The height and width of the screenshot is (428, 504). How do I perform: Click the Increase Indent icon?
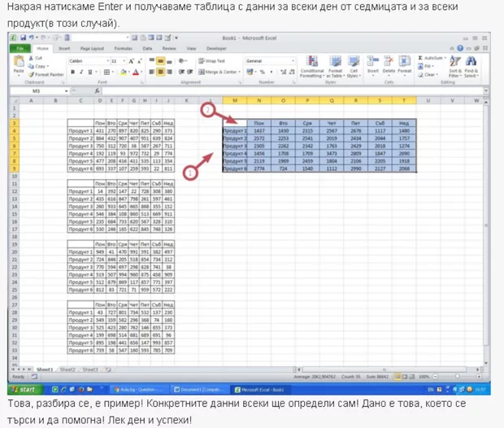click(x=190, y=72)
